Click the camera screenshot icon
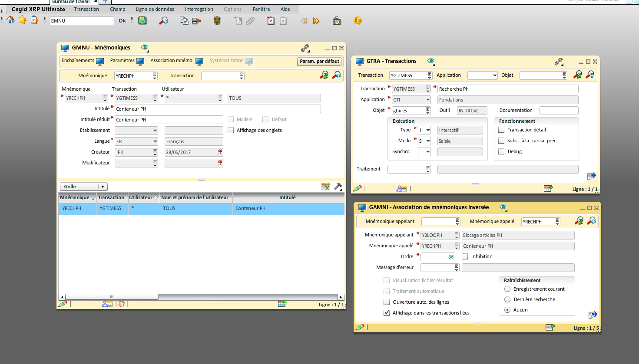The image size is (639, 364). click(337, 21)
